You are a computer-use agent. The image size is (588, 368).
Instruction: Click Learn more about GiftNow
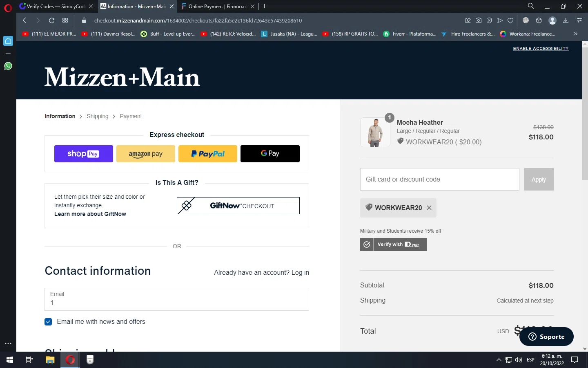[x=90, y=214]
